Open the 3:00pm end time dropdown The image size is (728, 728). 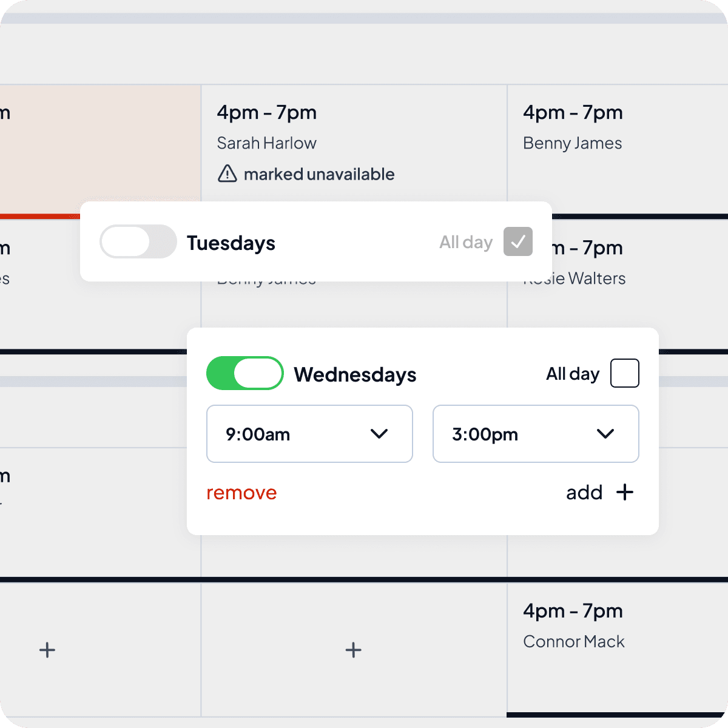coord(536,434)
